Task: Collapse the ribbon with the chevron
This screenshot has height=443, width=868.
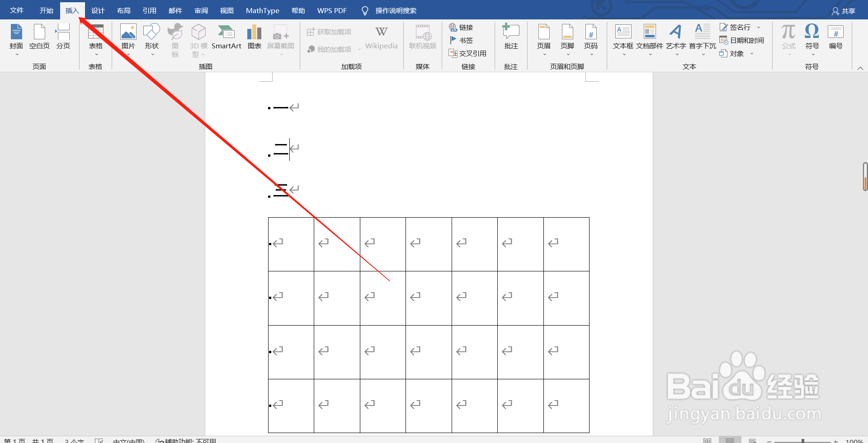Action: [x=860, y=68]
